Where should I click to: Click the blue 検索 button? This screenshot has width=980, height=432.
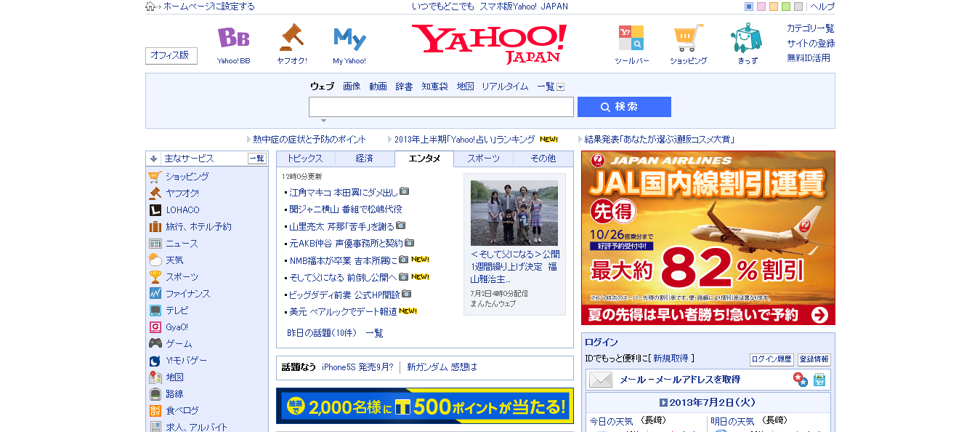pyautogui.click(x=624, y=107)
